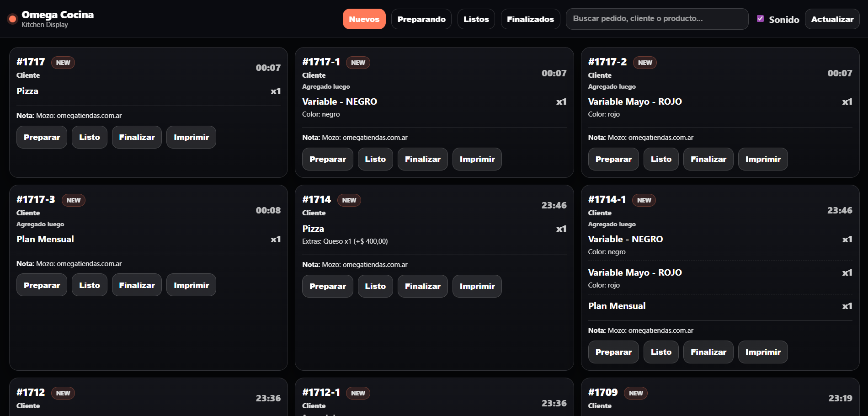Mark order #1717 as Listo
Image resolution: width=868 pixels, height=416 pixels.
(x=89, y=137)
